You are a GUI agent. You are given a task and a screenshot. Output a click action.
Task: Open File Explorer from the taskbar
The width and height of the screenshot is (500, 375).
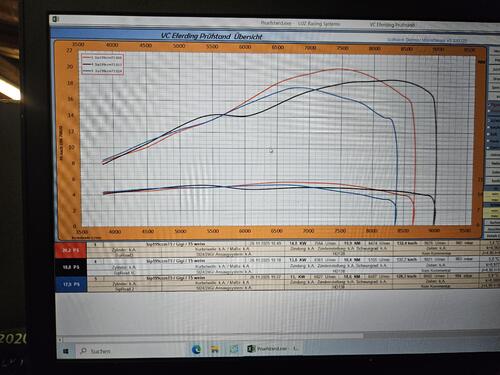pyautogui.click(x=215, y=349)
